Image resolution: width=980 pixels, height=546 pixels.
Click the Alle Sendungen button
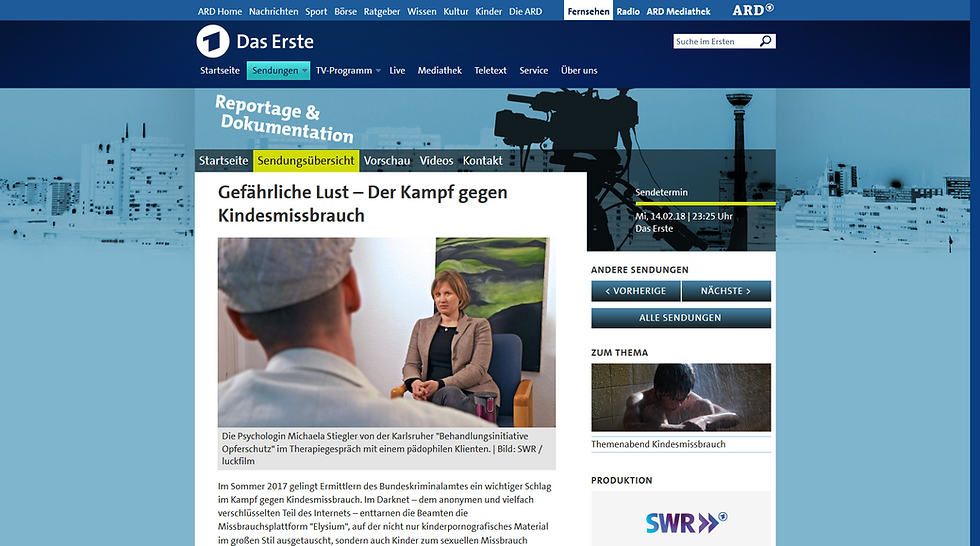coord(681,318)
